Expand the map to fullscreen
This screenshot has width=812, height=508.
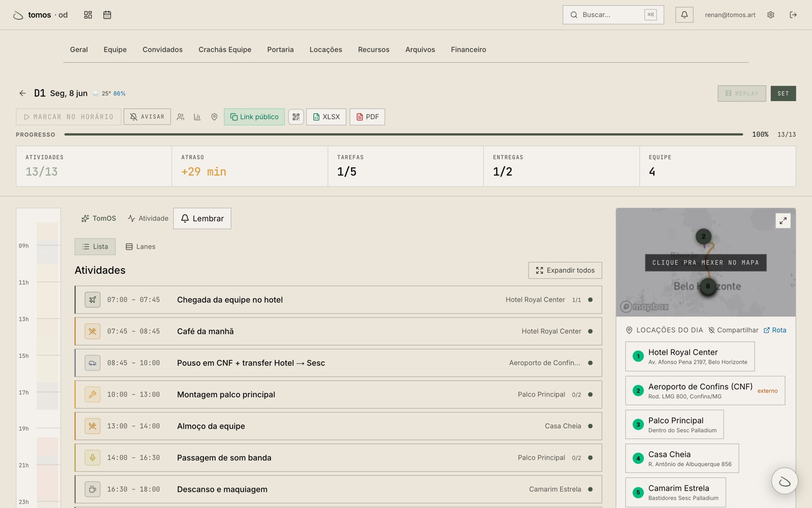click(783, 220)
